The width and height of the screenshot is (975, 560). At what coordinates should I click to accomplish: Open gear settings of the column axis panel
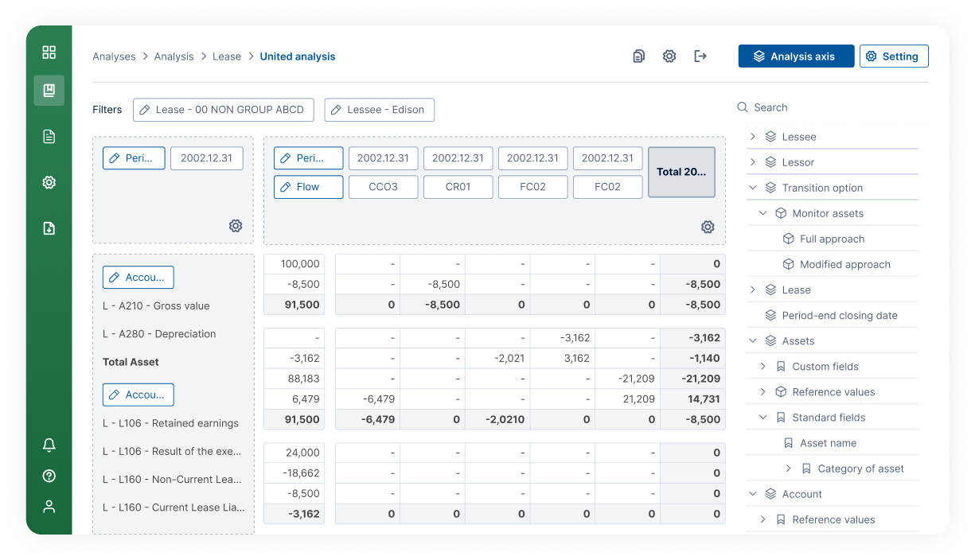coord(708,227)
